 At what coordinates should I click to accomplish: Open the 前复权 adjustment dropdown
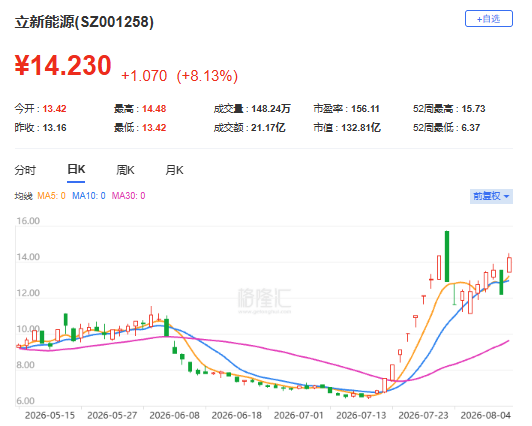click(491, 196)
